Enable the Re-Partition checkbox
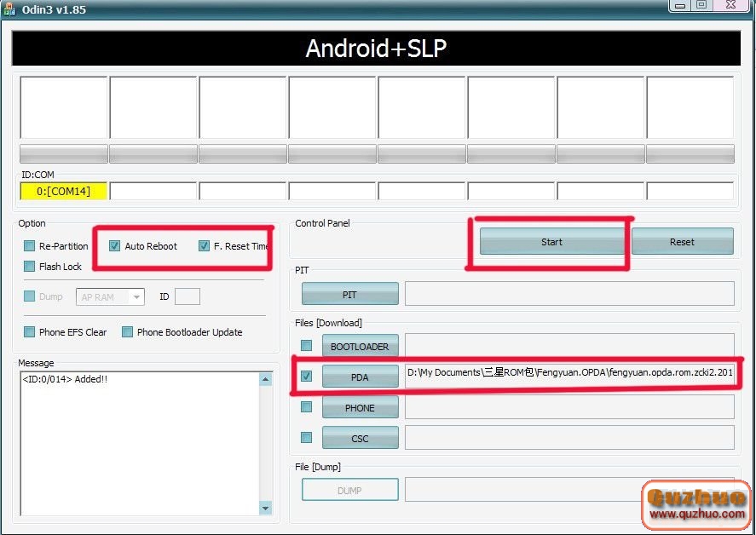Image resolution: width=756 pixels, height=535 pixels. click(x=30, y=246)
